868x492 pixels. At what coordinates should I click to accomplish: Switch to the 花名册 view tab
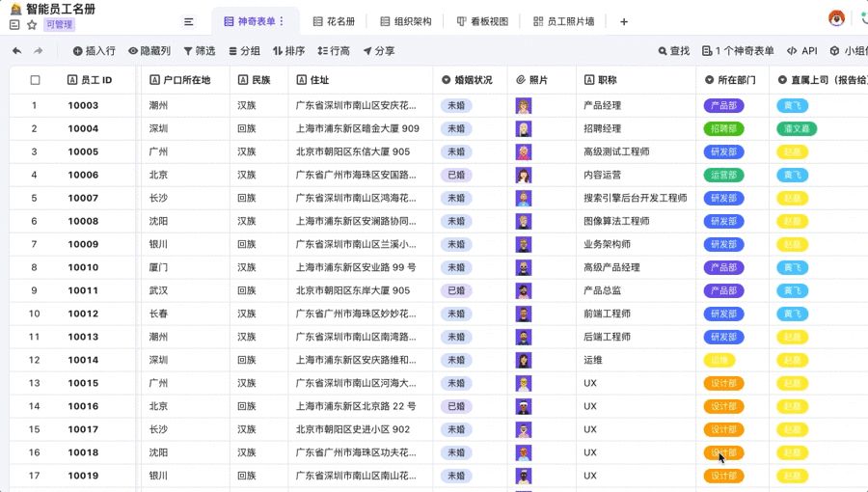[x=334, y=21]
